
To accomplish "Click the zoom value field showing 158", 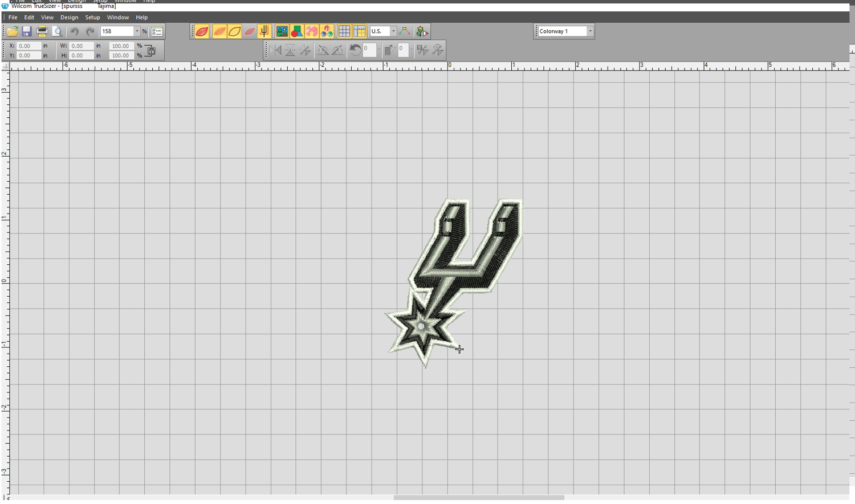I will pyautogui.click(x=117, y=31).
